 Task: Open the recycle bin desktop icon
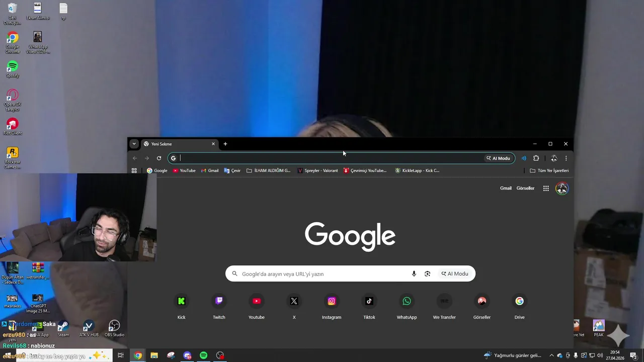[x=13, y=14]
